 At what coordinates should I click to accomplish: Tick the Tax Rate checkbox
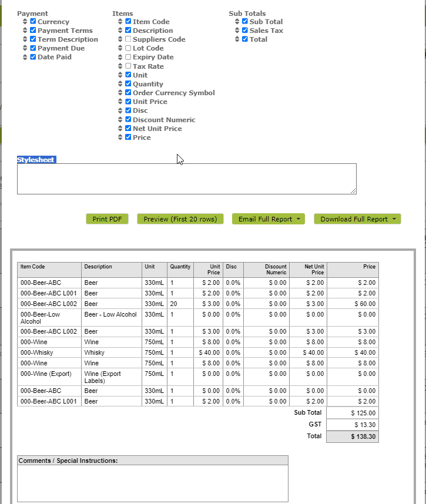click(x=128, y=66)
